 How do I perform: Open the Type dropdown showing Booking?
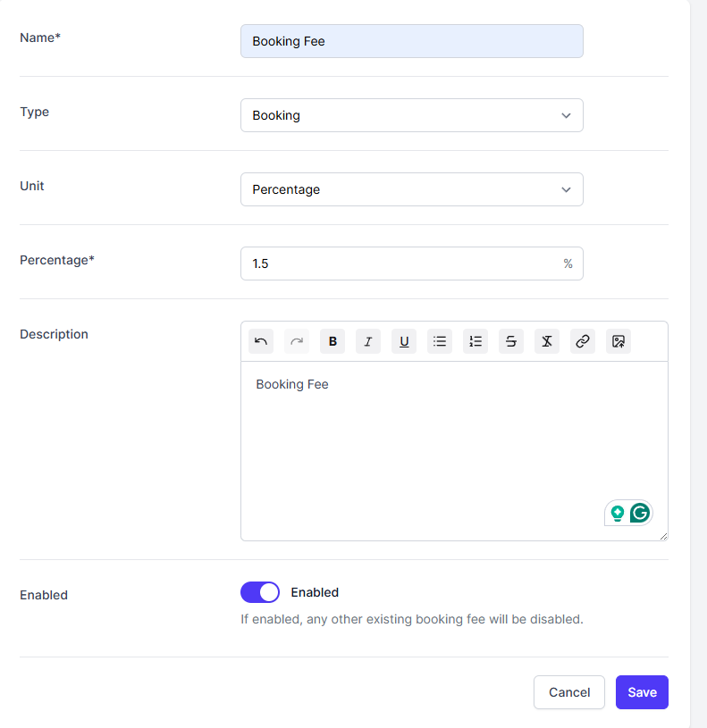tap(411, 115)
